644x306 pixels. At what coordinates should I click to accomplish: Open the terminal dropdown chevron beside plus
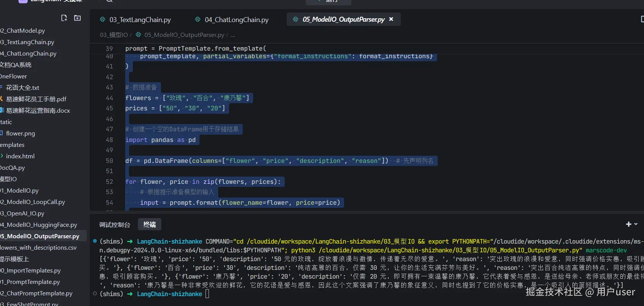(x=636, y=224)
